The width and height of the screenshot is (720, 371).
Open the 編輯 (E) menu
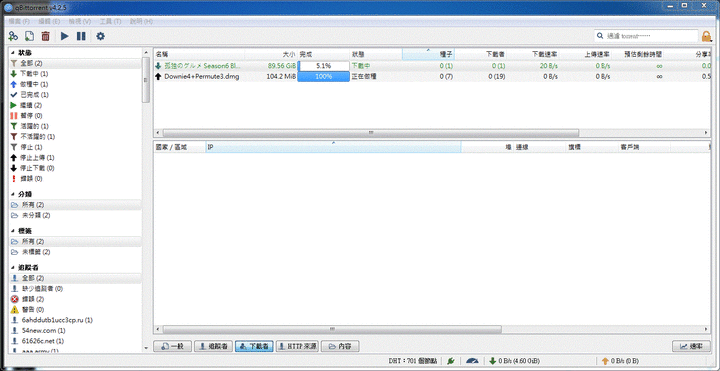tap(49, 22)
